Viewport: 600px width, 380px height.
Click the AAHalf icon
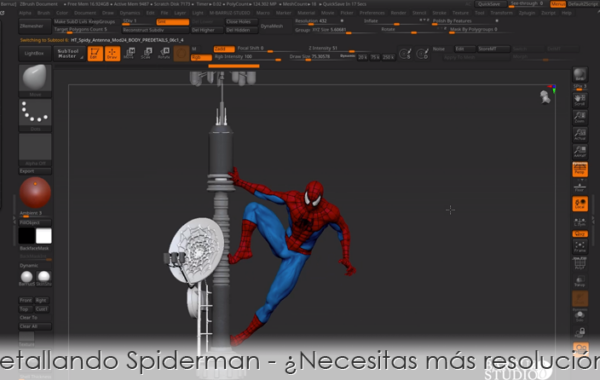pos(580,152)
